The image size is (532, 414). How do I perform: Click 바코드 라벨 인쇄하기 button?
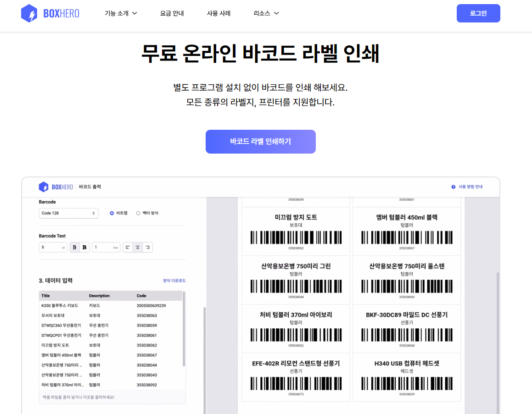click(261, 142)
